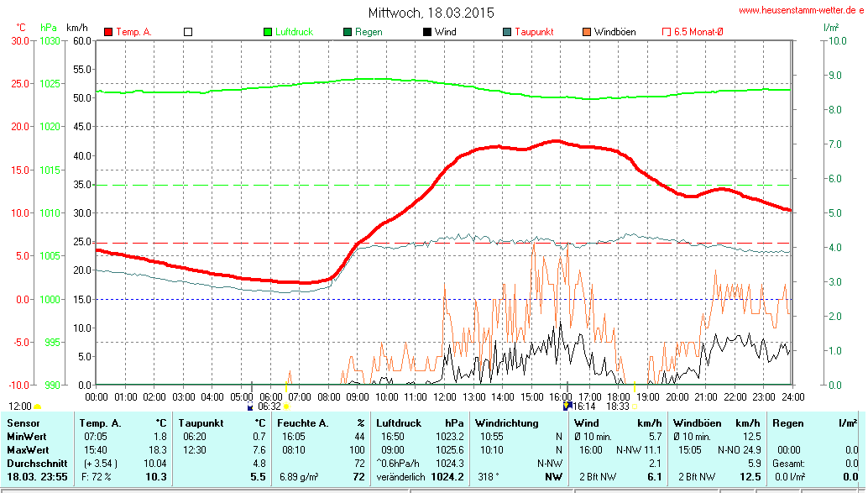Click the Luftdruck hPa column header

coord(420,422)
